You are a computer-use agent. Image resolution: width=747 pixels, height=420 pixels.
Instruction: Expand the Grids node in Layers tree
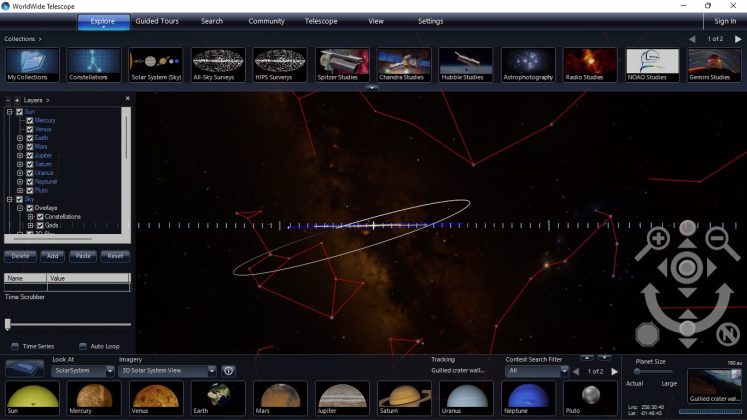pos(30,225)
